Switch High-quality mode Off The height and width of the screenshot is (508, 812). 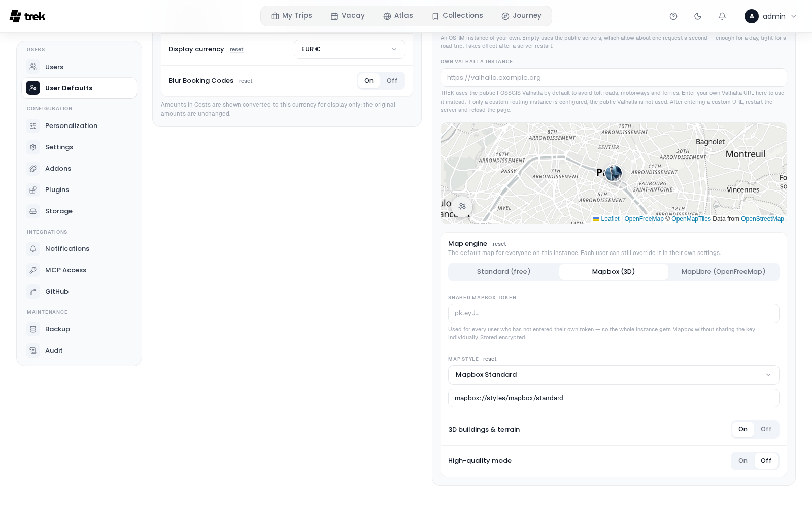tap(766, 461)
